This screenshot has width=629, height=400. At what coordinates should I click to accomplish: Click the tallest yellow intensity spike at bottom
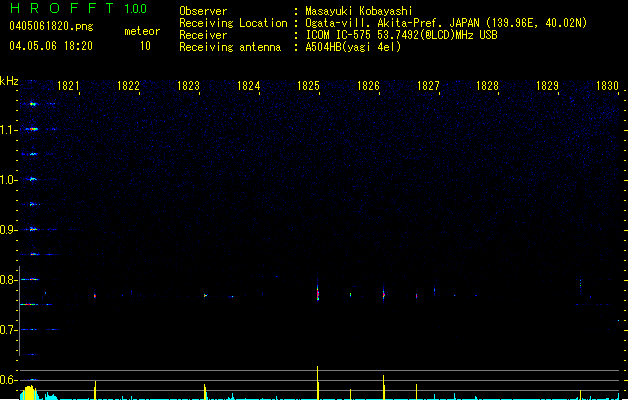pyautogui.click(x=318, y=383)
